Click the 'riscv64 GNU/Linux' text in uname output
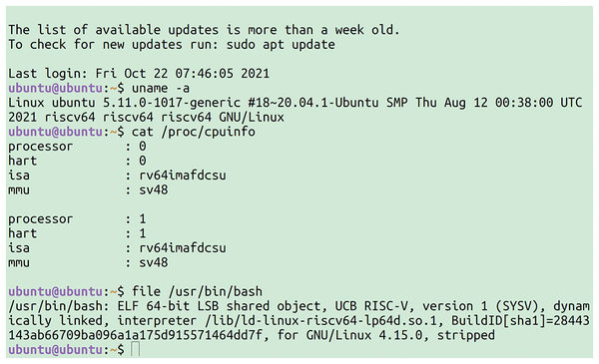This screenshot has height=364, width=599. pos(223,117)
